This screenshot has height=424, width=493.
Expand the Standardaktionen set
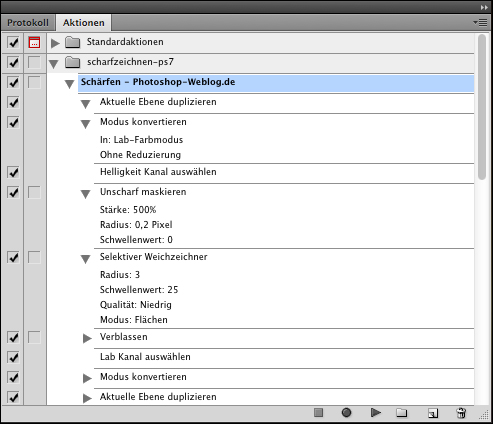[55, 43]
